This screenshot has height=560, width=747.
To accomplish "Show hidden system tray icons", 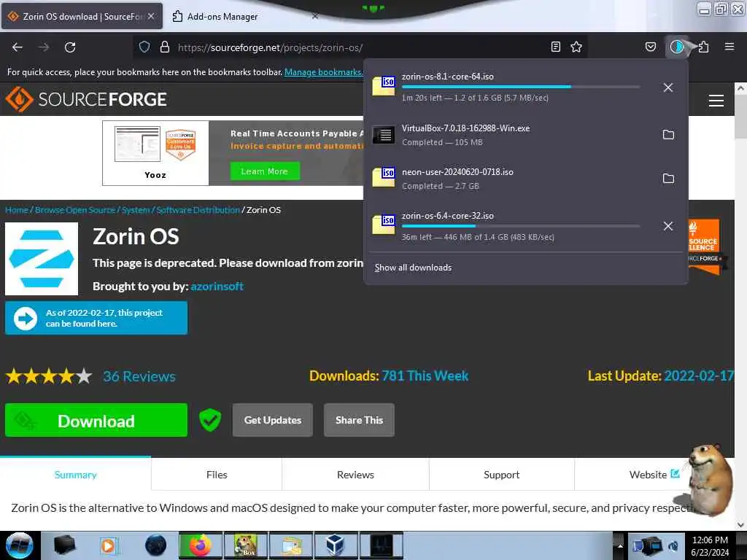I will [620, 545].
